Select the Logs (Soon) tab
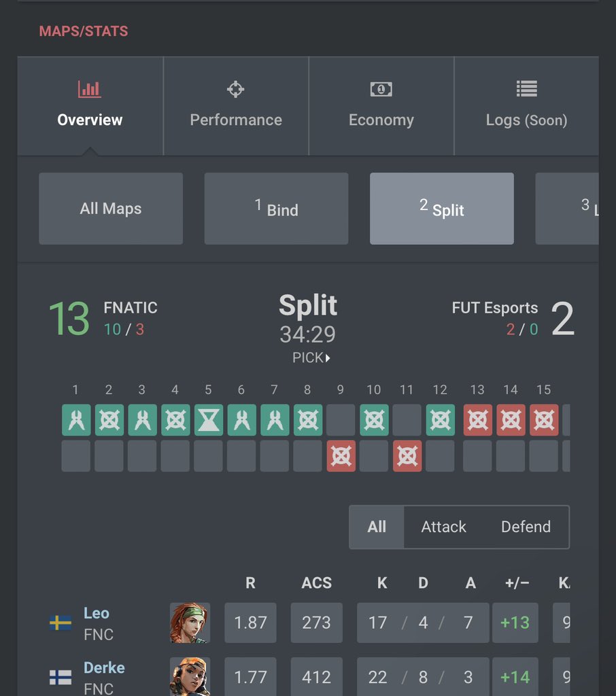Image resolution: width=616 pixels, height=696 pixels. (526, 105)
